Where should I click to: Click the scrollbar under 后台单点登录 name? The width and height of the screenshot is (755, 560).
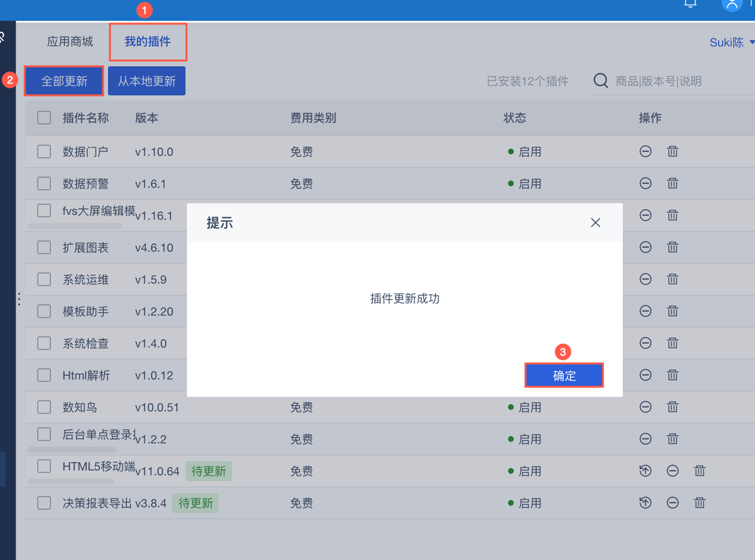coord(72,449)
